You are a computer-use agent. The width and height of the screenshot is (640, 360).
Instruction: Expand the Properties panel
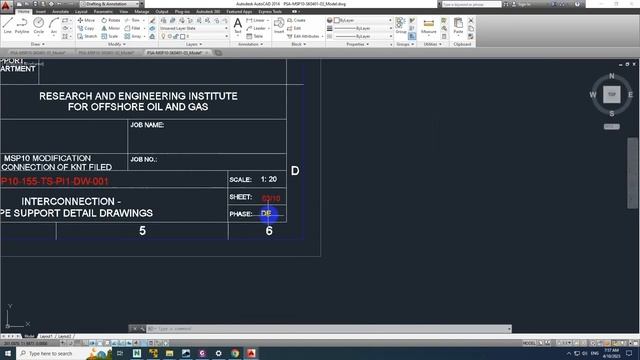coord(358,44)
